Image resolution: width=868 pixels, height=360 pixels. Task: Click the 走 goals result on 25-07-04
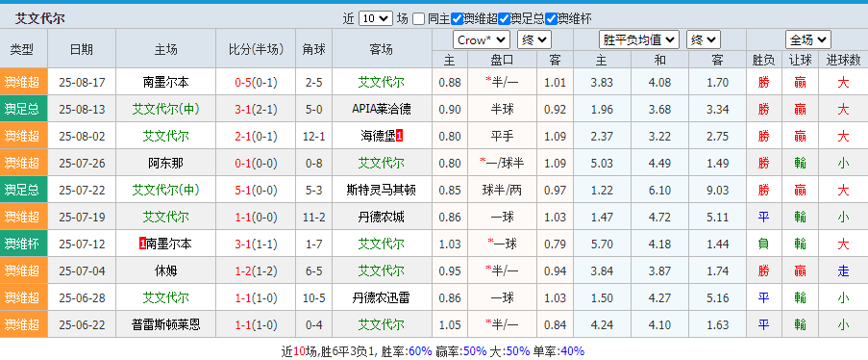point(843,270)
